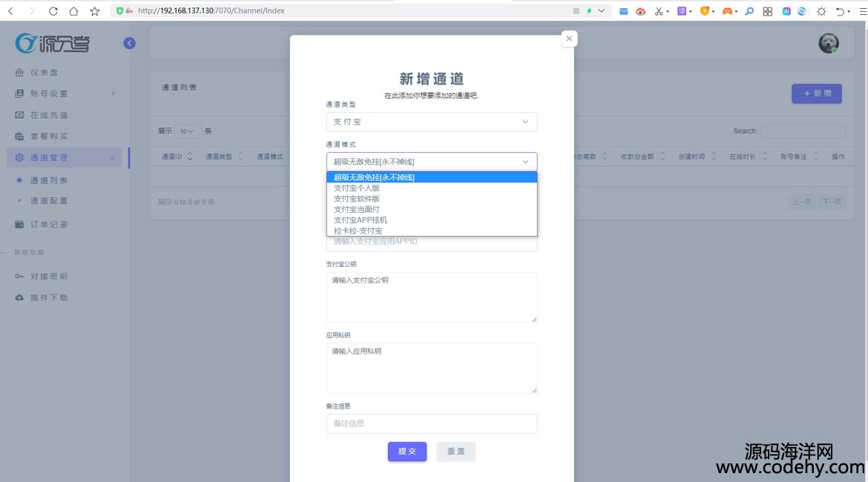This screenshot has height=482, width=868.
Task: Click the 支付宝应用APPID input field
Action: [x=432, y=242]
